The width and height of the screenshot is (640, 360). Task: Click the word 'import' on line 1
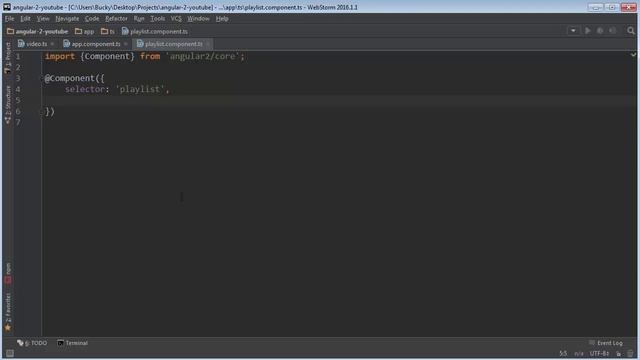(60, 56)
